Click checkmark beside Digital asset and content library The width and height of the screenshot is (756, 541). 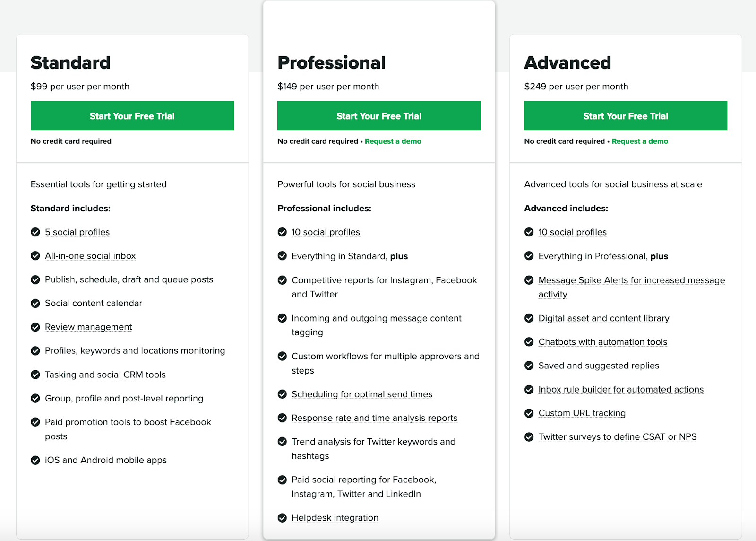529,318
